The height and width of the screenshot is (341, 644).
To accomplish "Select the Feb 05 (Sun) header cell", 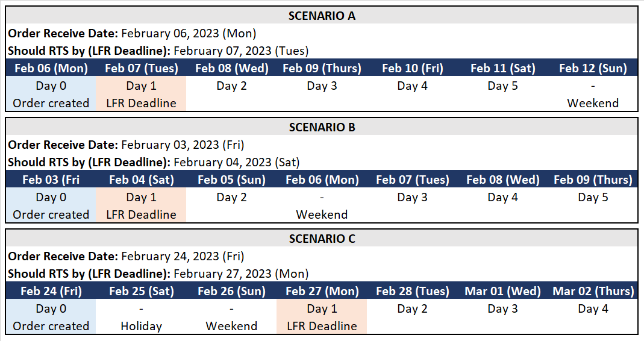I will click(232, 180).
